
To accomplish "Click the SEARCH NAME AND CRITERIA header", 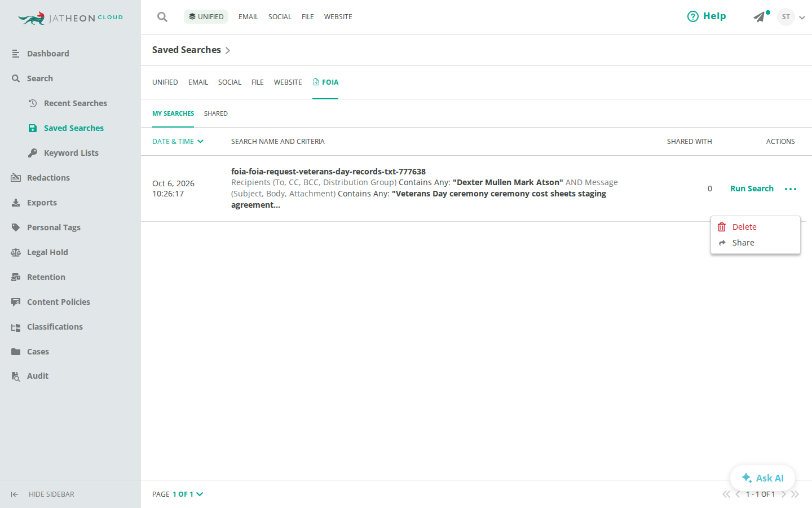I will pyautogui.click(x=278, y=142).
